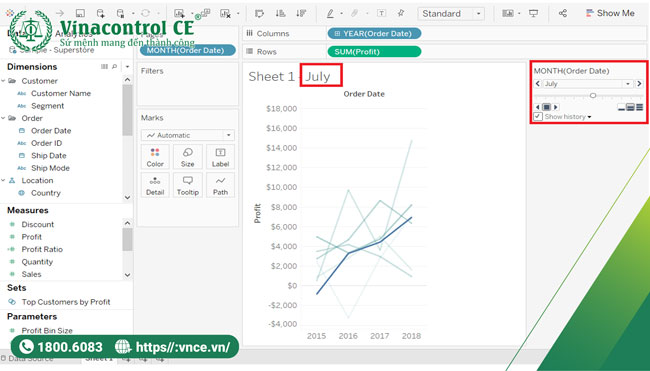Open the Path mark card
650x371 pixels.
click(220, 185)
